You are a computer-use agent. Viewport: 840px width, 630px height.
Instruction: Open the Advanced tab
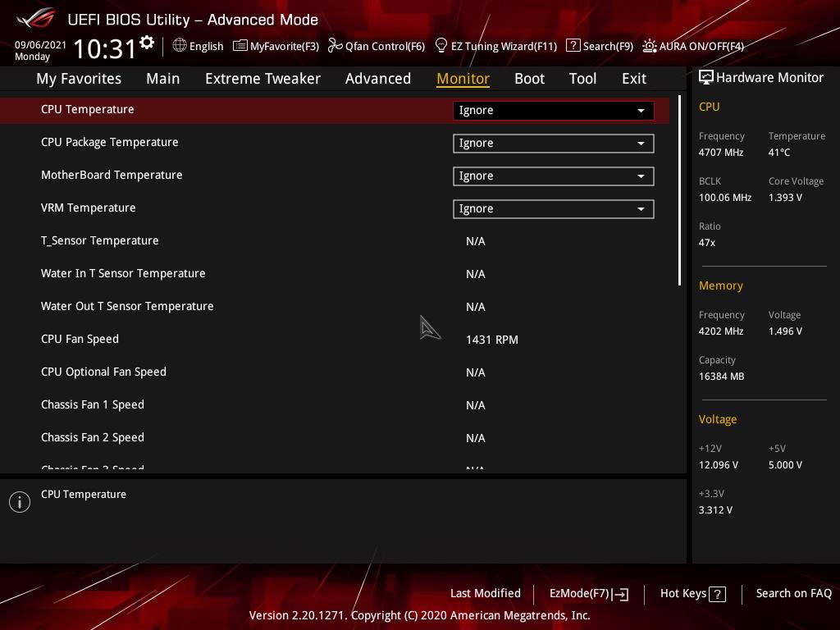click(x=377, y=79)
